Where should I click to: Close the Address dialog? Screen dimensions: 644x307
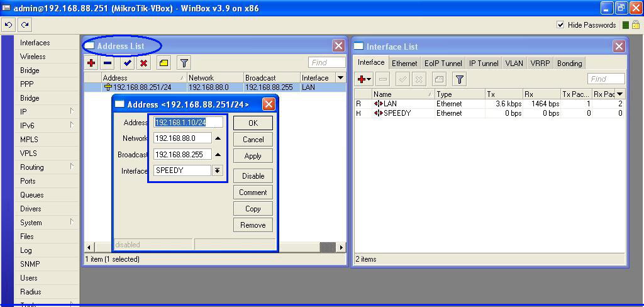point(269,104)
